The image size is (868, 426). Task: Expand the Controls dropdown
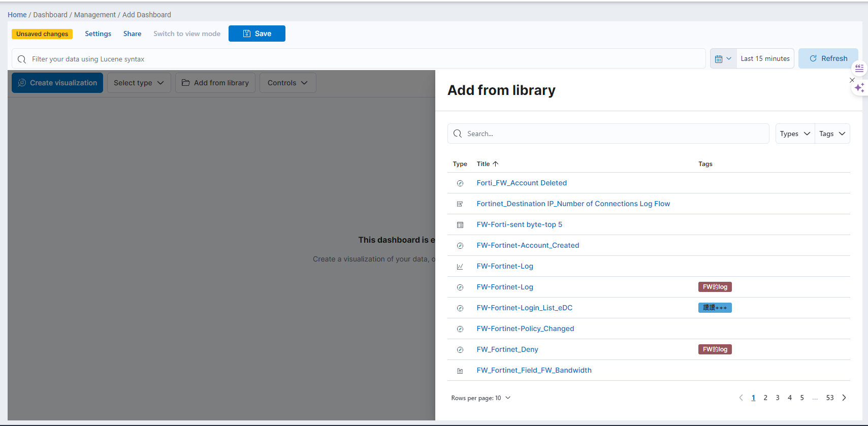pos(288,83)
